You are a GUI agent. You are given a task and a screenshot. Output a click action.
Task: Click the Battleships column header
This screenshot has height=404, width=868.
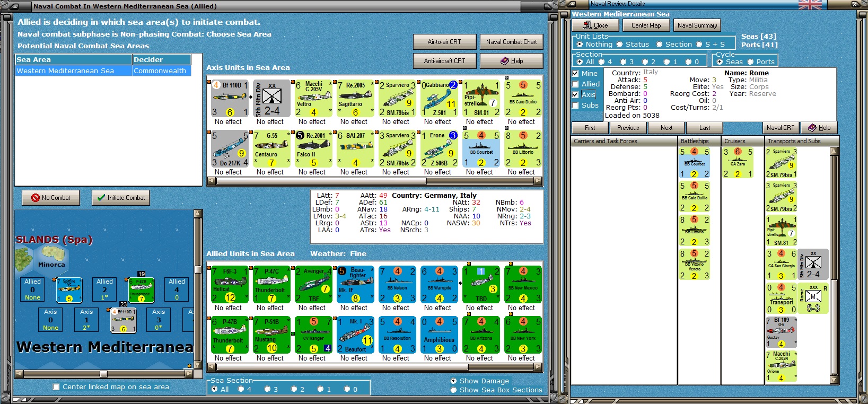(x=699, y=141)
